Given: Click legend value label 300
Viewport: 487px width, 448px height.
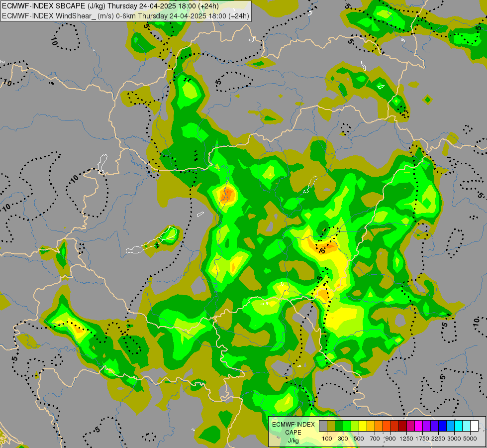Looking at the screenshot, I should coord(343,439).
